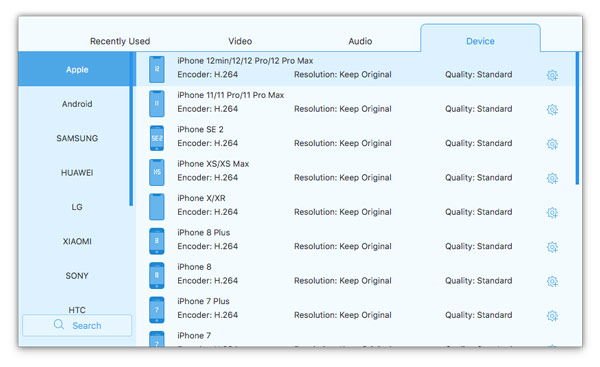Click the iPhone 11 device icon
600x367 pixels.
point(157,104)
